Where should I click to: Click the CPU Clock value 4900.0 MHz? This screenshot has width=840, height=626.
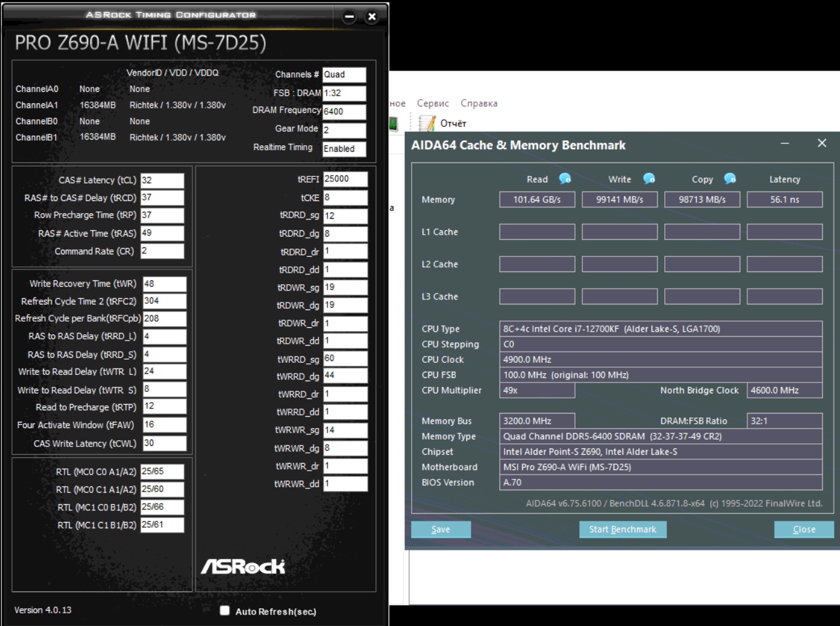tap(660, 360)
